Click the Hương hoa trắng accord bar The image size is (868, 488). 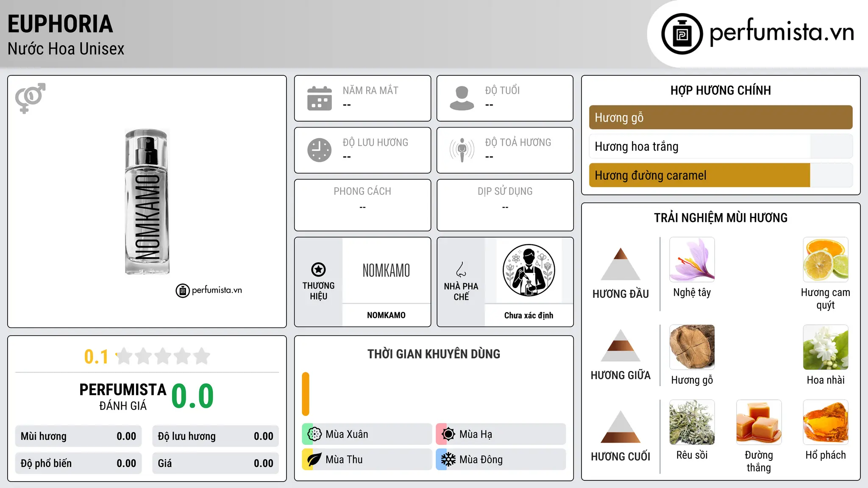721,146
